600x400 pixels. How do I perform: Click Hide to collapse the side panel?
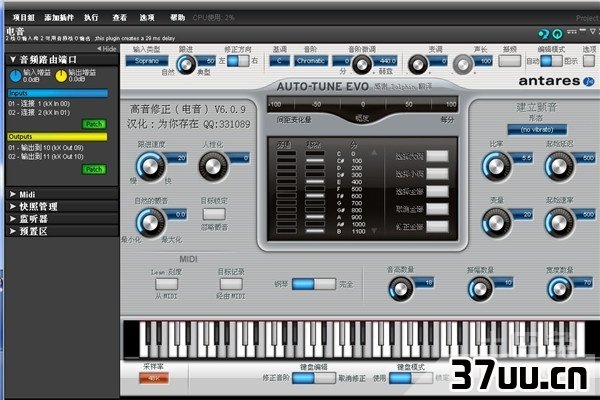[107, 49]
